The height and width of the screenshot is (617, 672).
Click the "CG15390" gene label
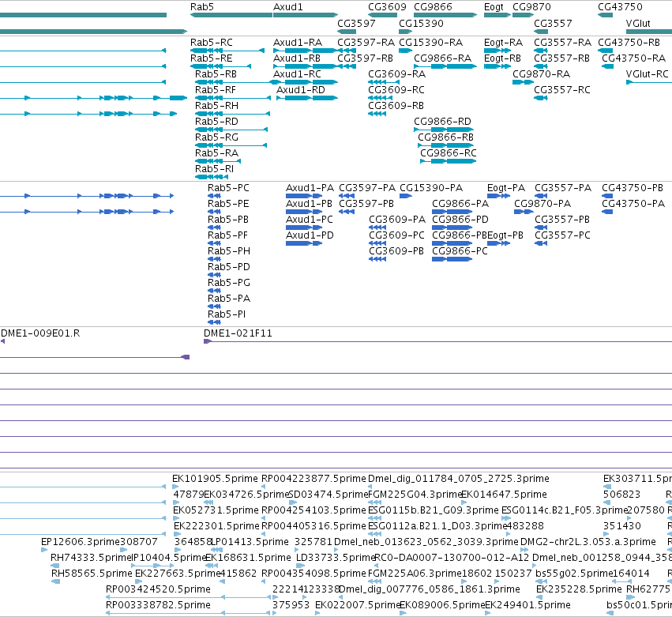click(421, 24)
